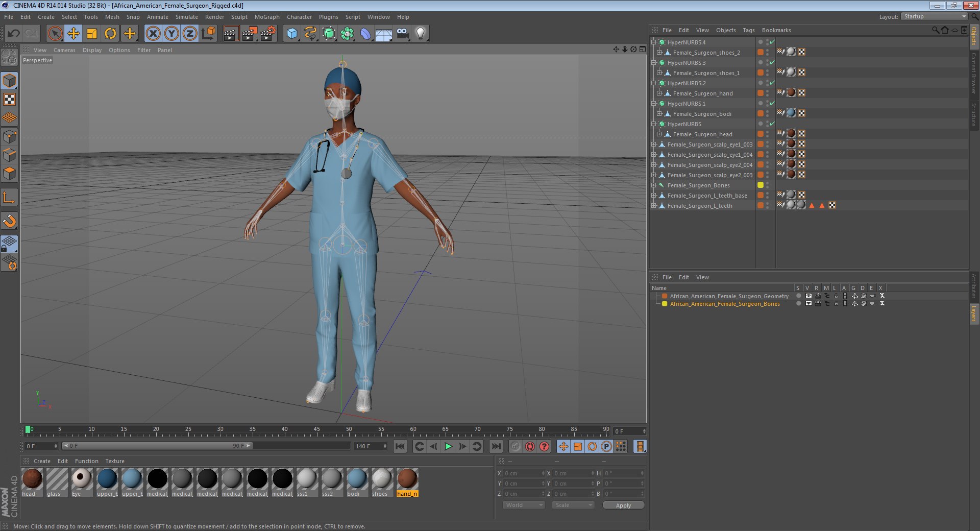This screenshot has height=531, width=980.
Task: Toggle HyperNURBS.3 enabled checkmark
Action: point(772,63)
